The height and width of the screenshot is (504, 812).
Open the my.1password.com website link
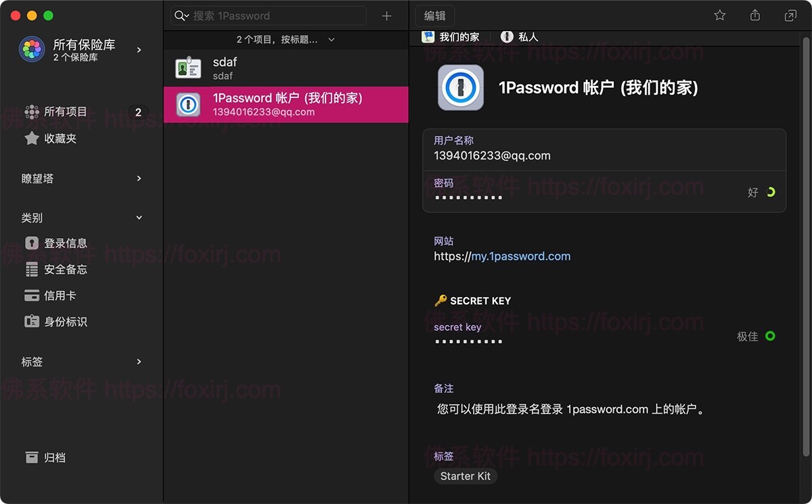pyautogui.click(x=520, y=256)
